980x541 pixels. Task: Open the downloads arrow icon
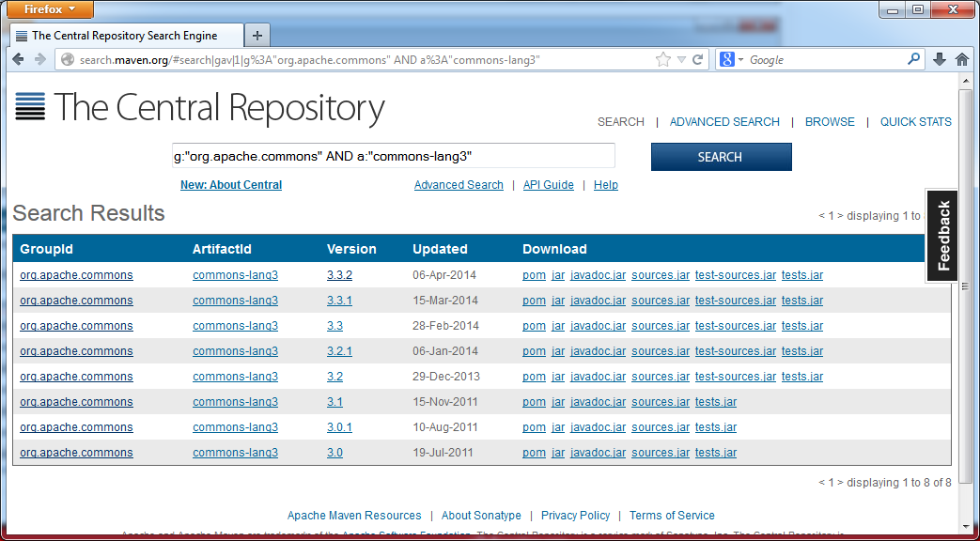pos(939,59)
